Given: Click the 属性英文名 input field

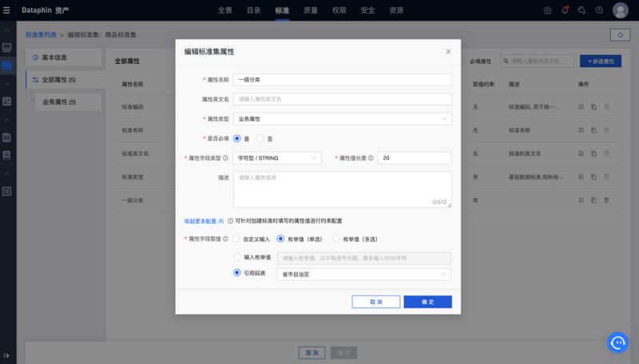Looking at the screenshot, I should click(342, 99).
